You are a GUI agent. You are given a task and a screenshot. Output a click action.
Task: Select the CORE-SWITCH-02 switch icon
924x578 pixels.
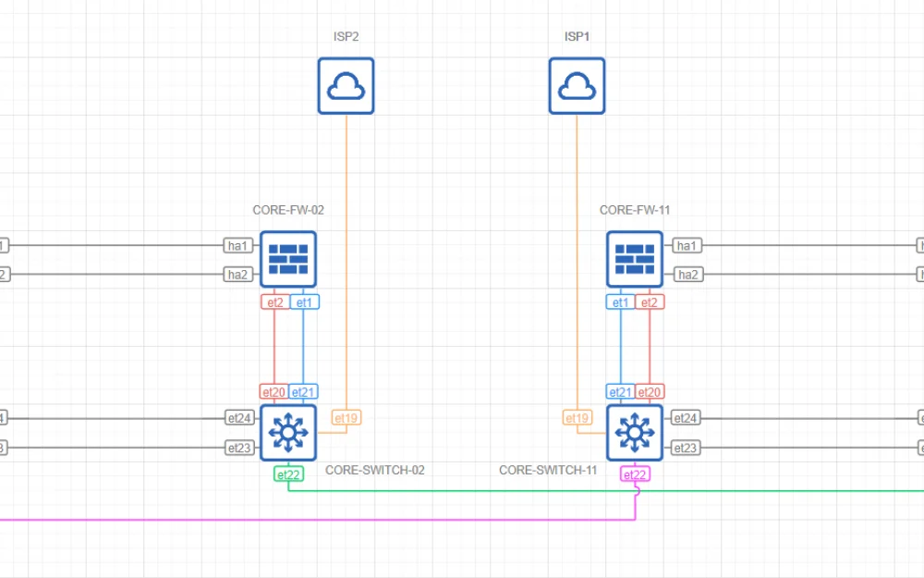[287, 432]
